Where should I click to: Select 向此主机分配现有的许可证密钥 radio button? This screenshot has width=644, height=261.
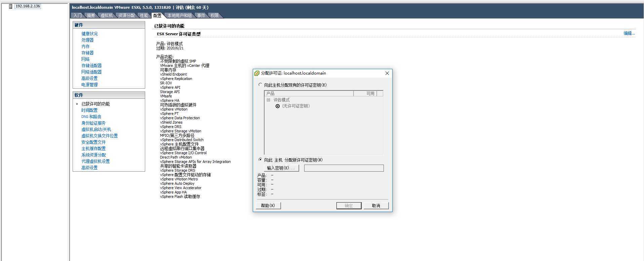260,85
